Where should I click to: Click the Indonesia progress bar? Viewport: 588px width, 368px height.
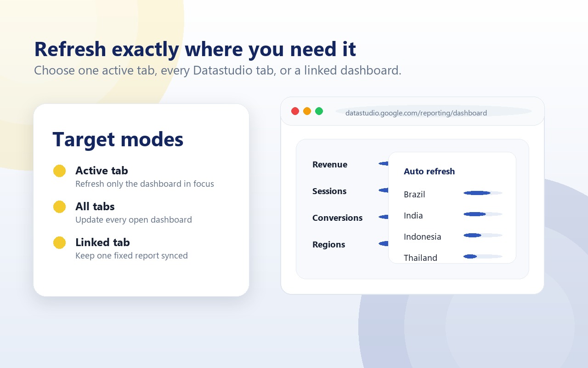pos(483,235)
